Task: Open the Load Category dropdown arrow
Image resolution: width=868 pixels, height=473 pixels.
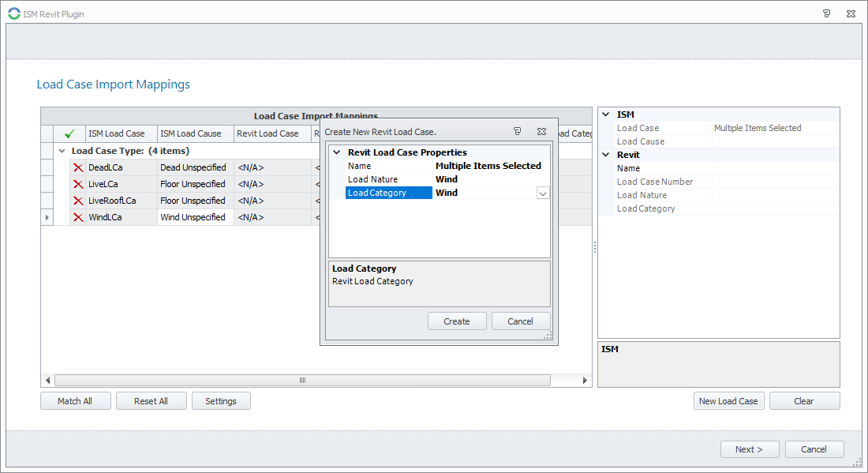Action: (543, 193)
